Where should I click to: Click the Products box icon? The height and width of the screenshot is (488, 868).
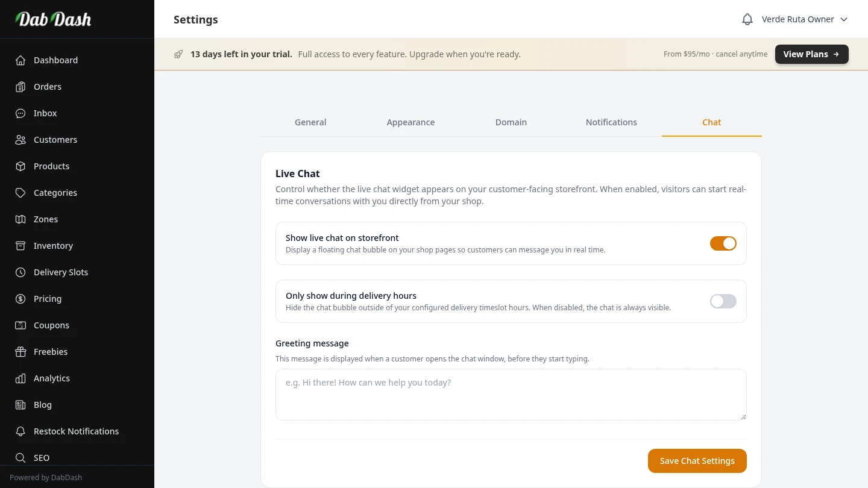click(x=20, y=166)
